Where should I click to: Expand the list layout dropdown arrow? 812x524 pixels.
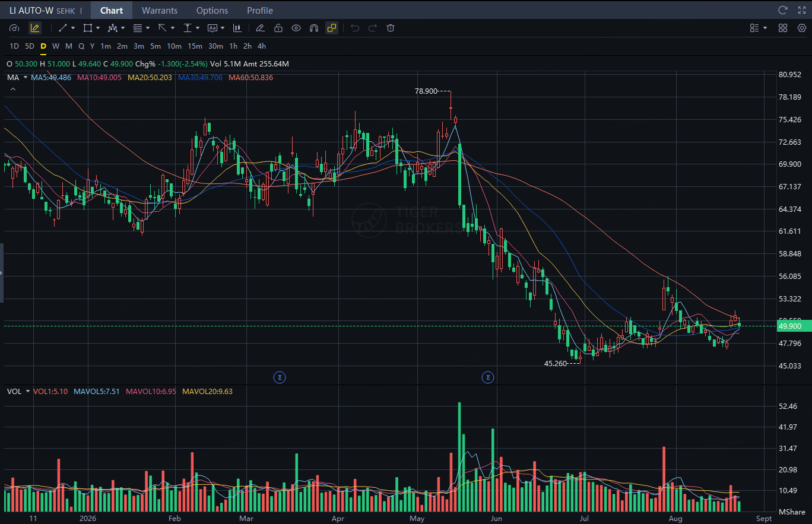[765, 28]
